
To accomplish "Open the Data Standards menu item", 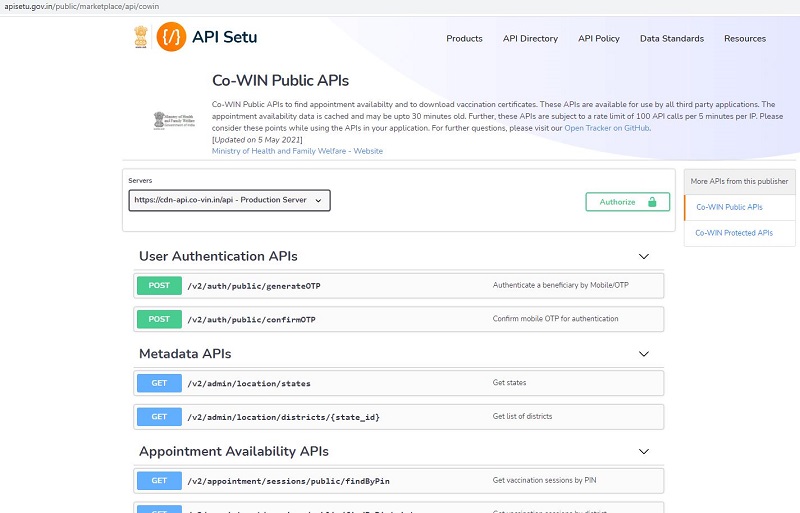I will tap(672, 38).
